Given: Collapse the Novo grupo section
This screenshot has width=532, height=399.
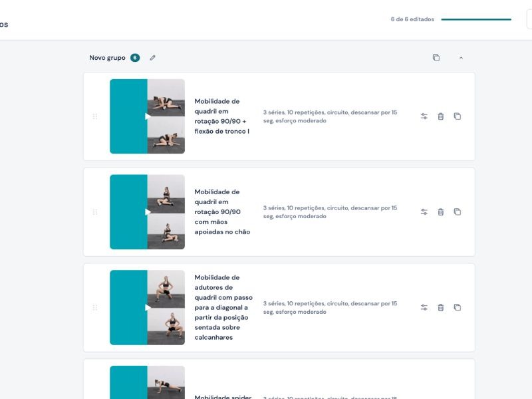Looking at the screenshot, I should pyautogui.click(x=461, y=58).
